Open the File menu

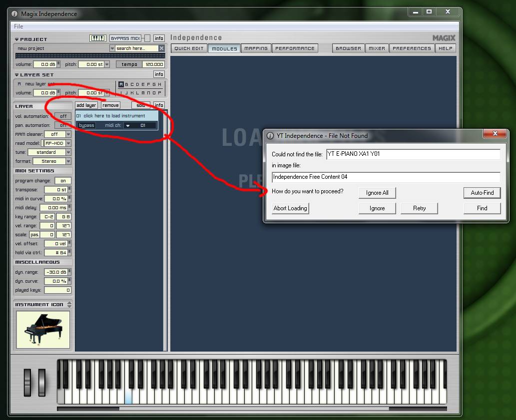tap(18, 26)
